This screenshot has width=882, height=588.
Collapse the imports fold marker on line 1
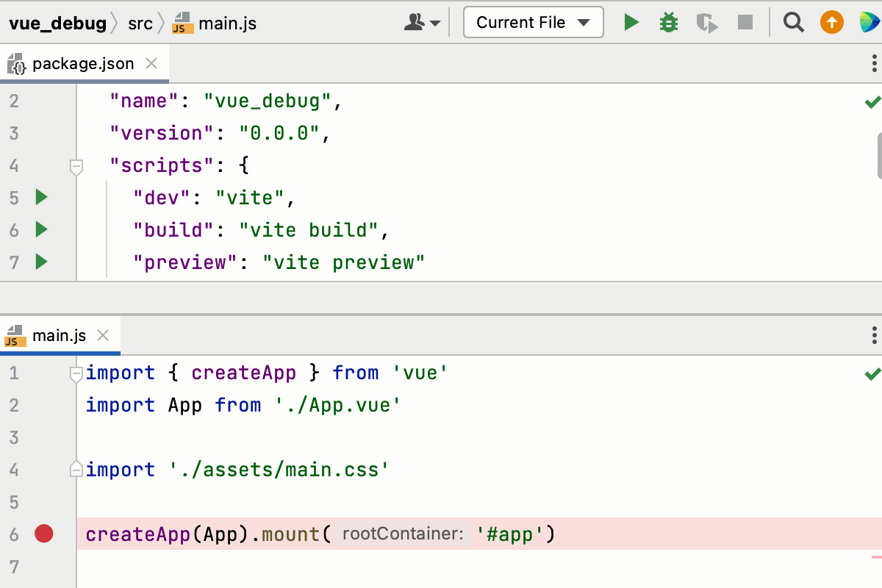click(76, 374)
